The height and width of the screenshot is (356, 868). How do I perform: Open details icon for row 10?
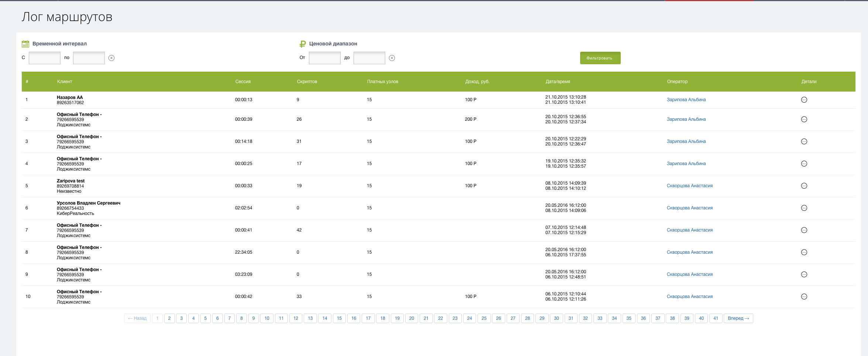click(804, 297)
